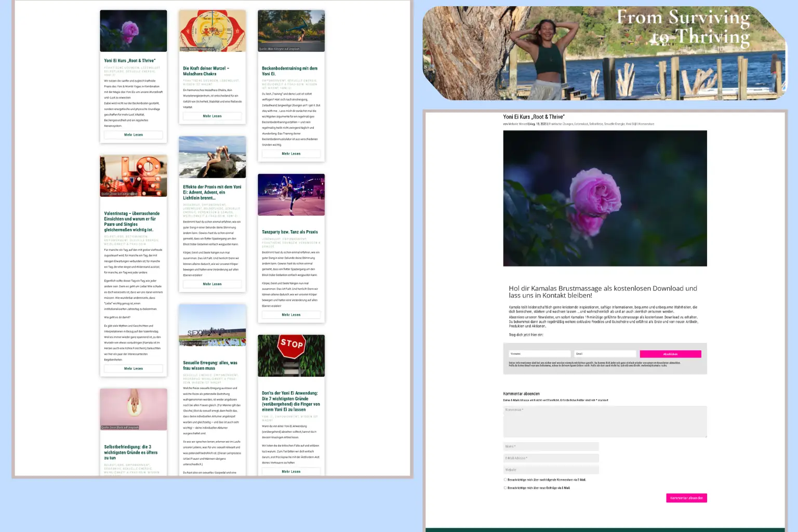Open the STOP sign thumbnail

[x=291, y=356]
